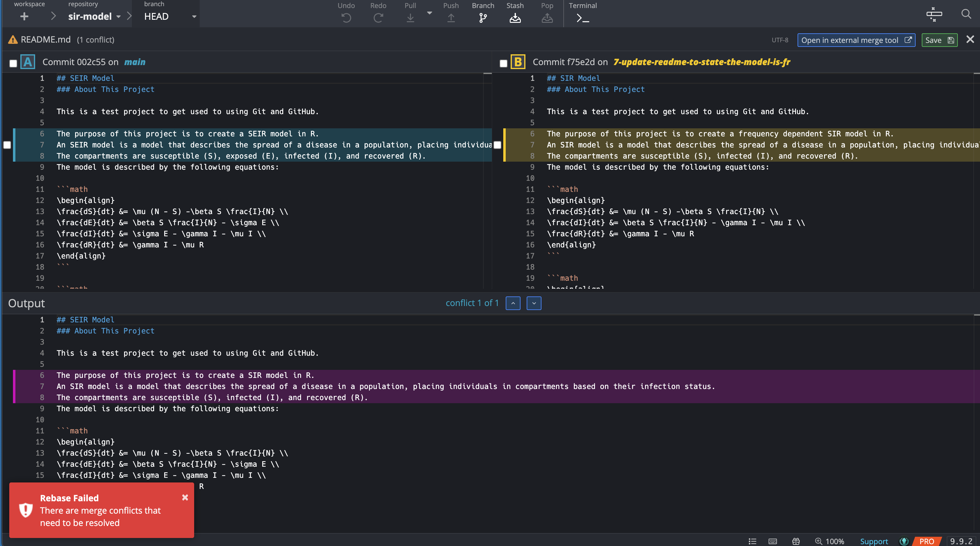Image resolution: width=980 pixels, height=546 pixels.
Task: Click the search magnifier icon
Action: 966,14
